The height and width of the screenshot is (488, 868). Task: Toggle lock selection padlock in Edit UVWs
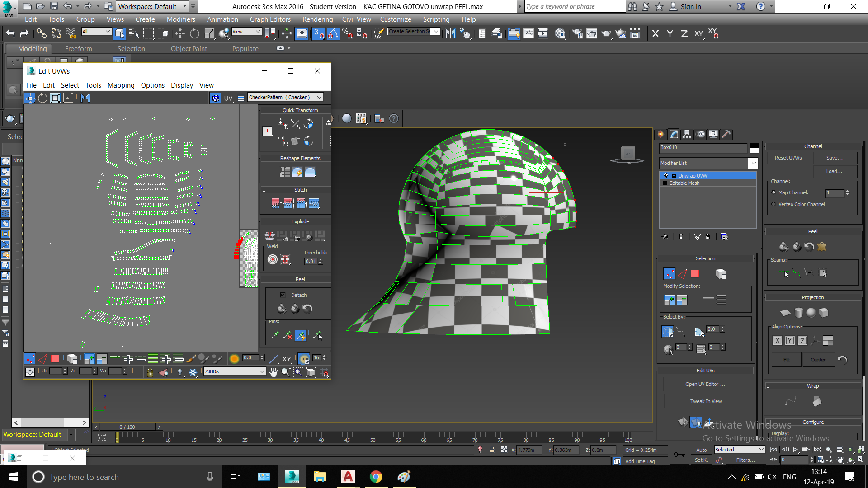click(x=150, y=372)
